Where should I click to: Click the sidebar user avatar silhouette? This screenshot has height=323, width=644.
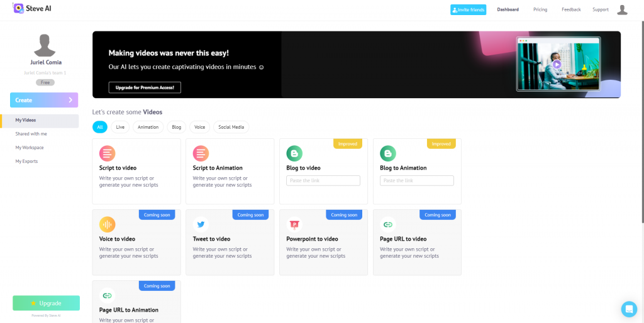coord(45,45)
